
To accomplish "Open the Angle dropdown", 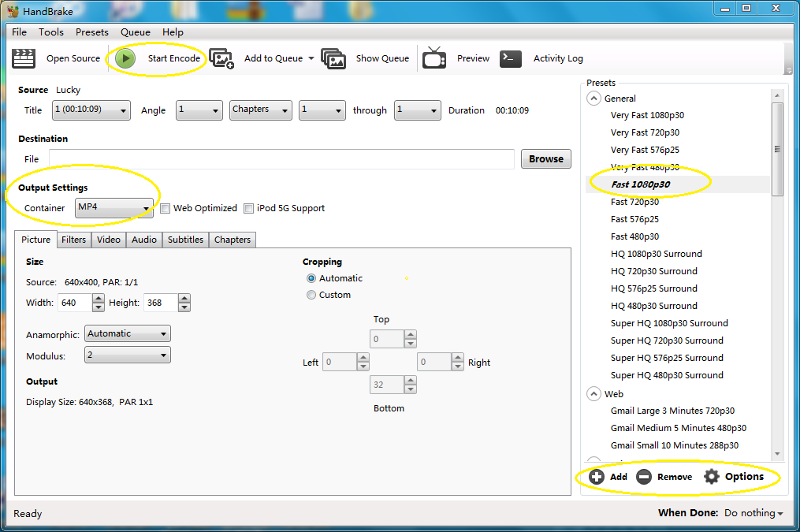I will pos(199,110).
